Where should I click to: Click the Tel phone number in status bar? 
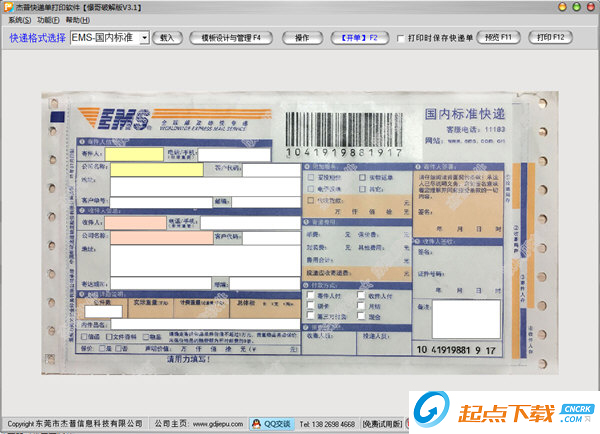327,424
